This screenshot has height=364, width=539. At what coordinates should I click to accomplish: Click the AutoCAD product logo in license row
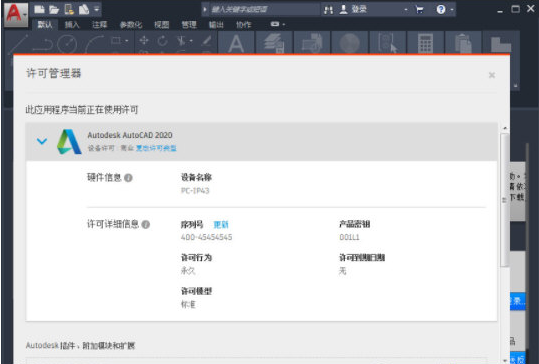(69, 141)
